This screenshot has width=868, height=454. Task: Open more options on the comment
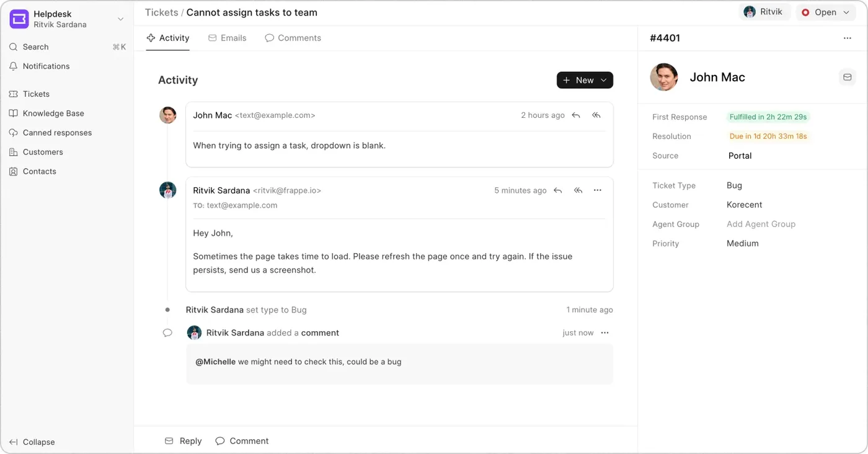(605, 333)
